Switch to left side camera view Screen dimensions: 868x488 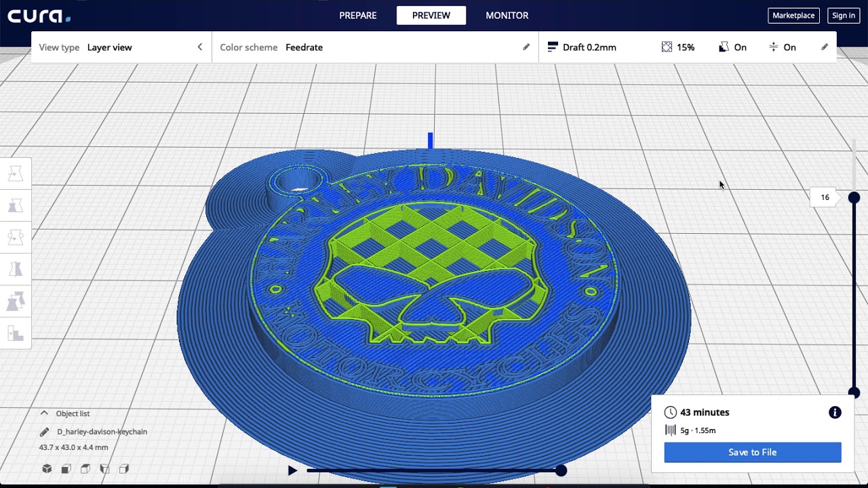coord(104,468)
